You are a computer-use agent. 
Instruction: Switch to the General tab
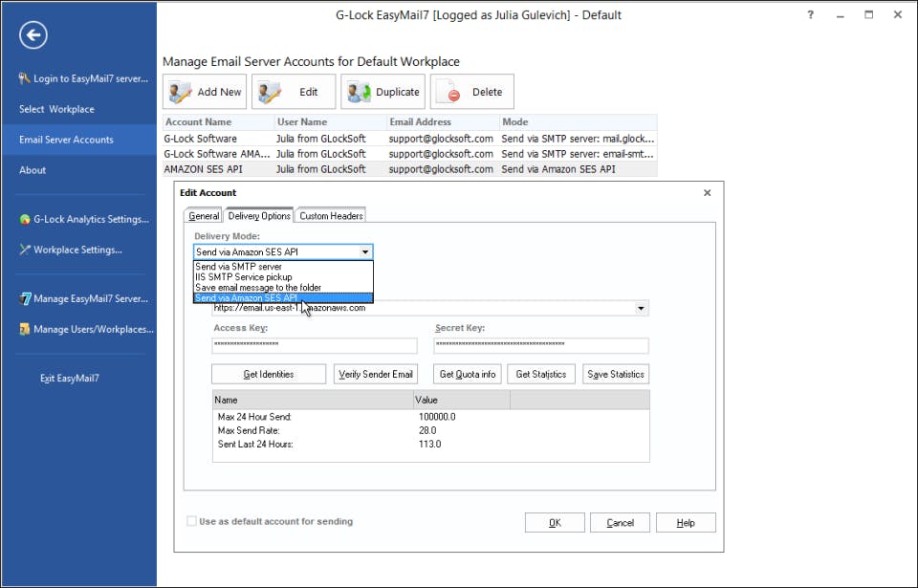[203, 215]
